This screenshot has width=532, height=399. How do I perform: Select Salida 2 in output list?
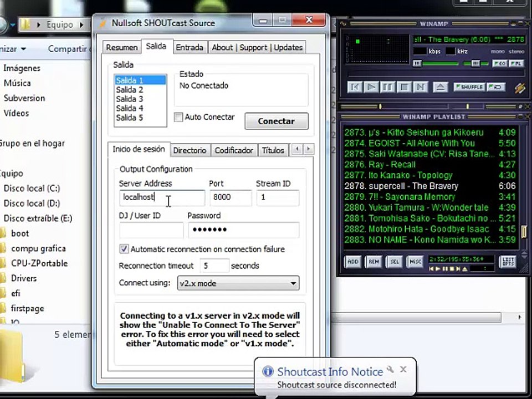coord(140,90)
